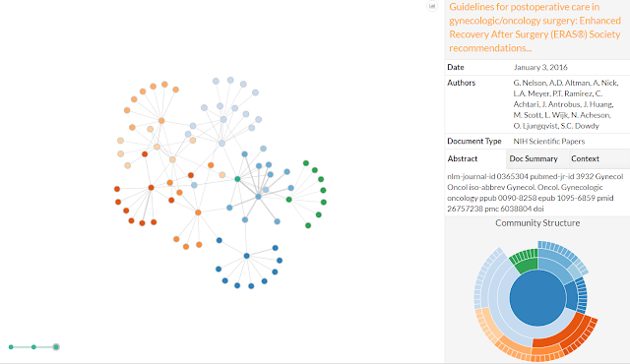This screenshot has height=364, width=630.
Task: Click the highlighted last breadcrumb dot
Action: click(x=56, y=346)
